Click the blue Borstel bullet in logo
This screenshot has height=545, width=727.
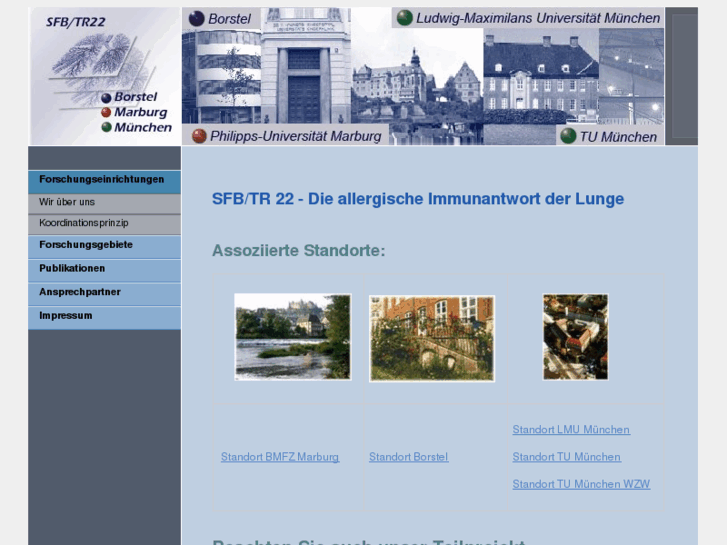(106, 98)
